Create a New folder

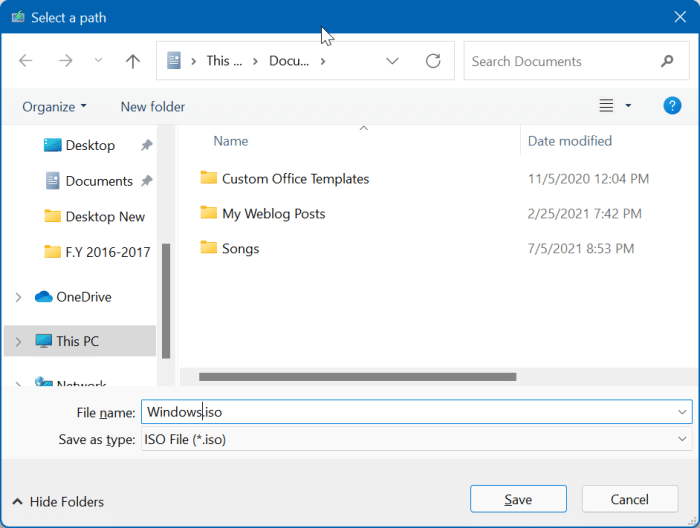click(x=153, y=107)
